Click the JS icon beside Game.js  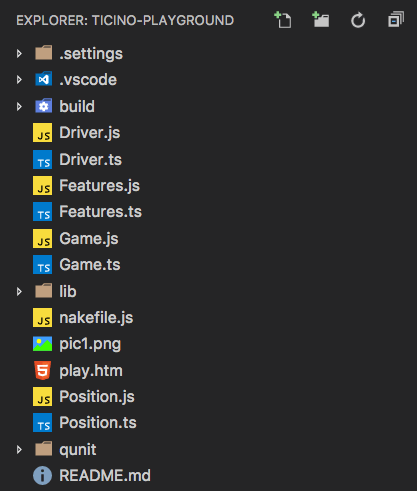point(42,238)
